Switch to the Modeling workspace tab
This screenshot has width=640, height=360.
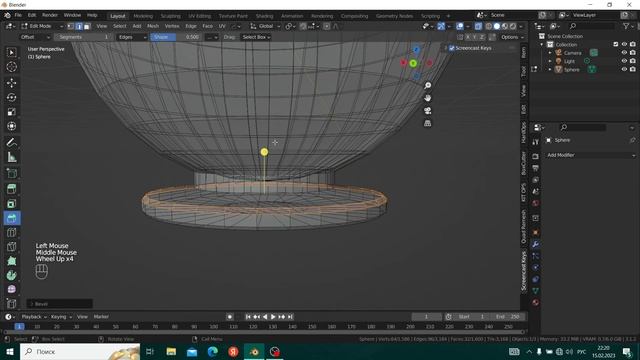(x=143, y=16)
